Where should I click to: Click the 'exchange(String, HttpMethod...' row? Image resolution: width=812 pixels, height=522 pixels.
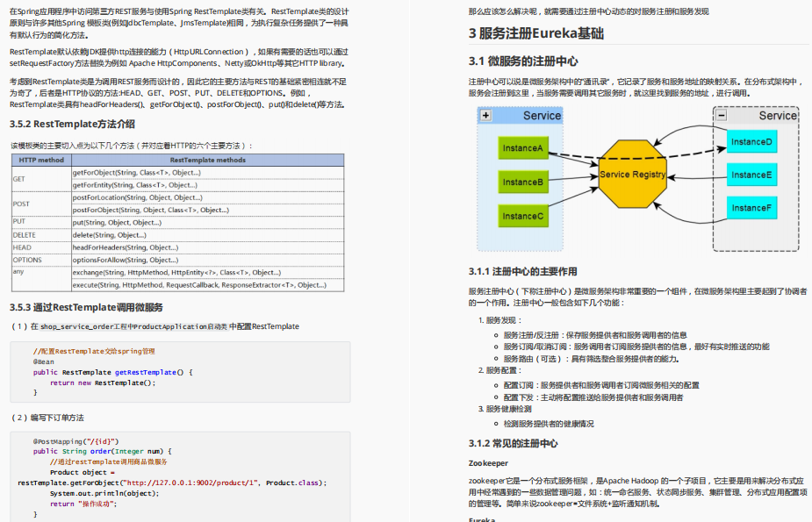[208, 273]
